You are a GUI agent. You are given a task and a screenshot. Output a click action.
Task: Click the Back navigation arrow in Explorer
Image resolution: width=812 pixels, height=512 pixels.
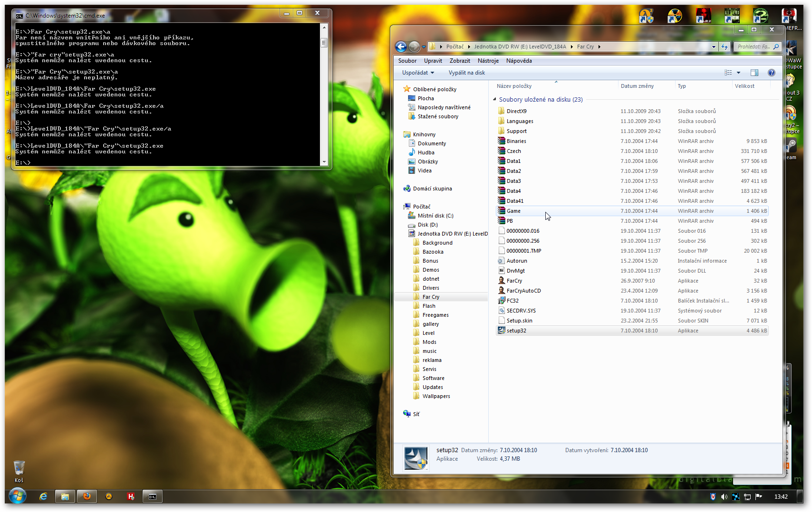[401, 47]
